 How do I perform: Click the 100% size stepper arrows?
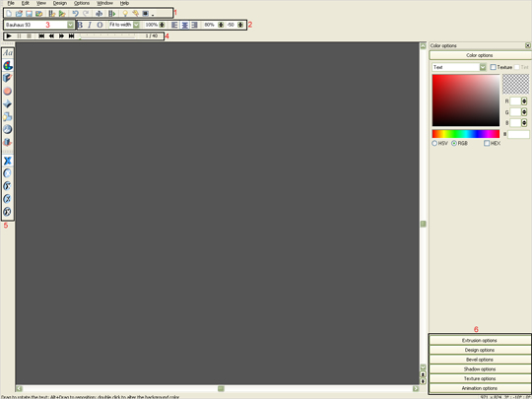pyautogui.click(x=162, y=25)
